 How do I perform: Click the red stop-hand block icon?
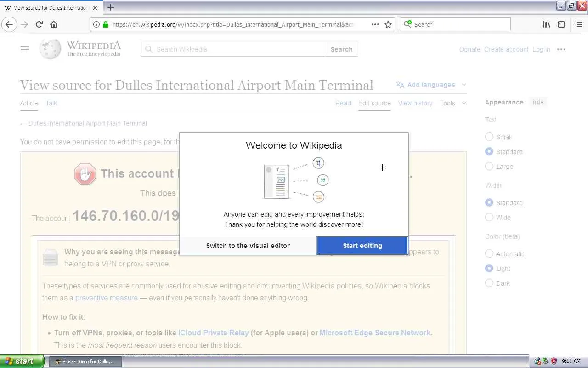pos(85,174)
